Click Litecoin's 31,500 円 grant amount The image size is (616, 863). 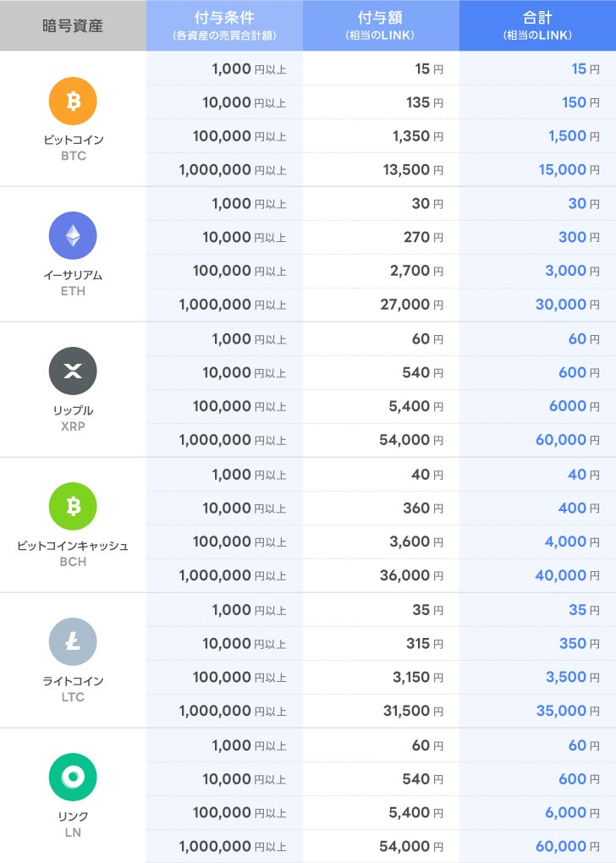(412, 711)
